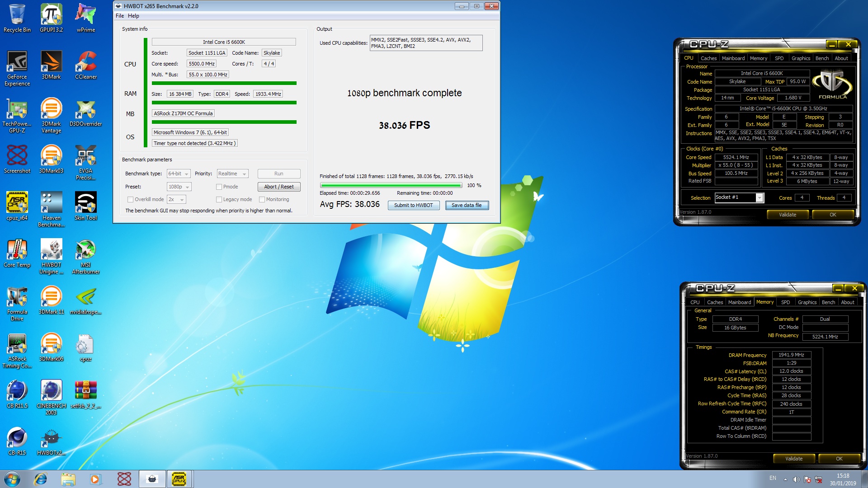Launch 3DMark06 desktop shortcut
This screenshot has width=868, height=488.
(51, 347)
